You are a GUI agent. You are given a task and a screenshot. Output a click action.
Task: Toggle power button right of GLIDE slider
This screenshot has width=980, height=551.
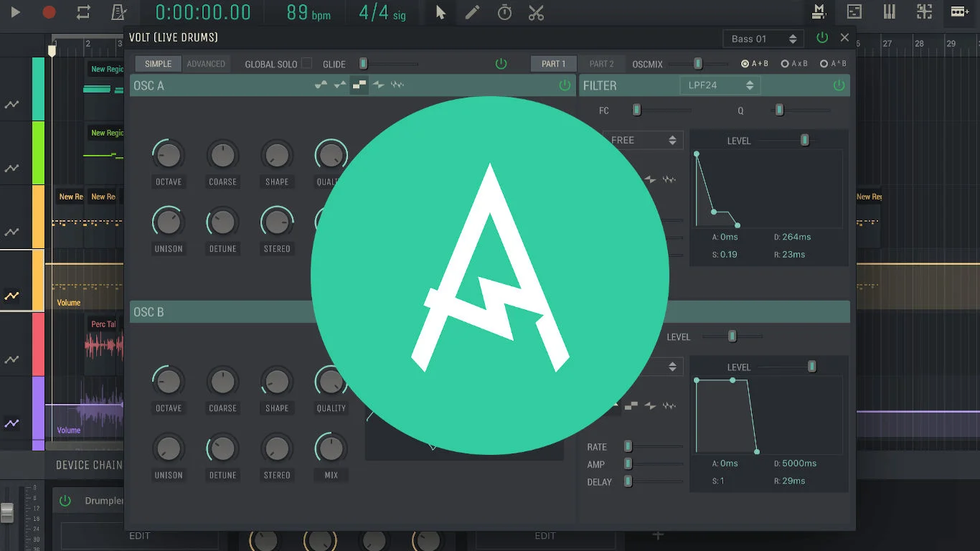click(x=501, y=64)
